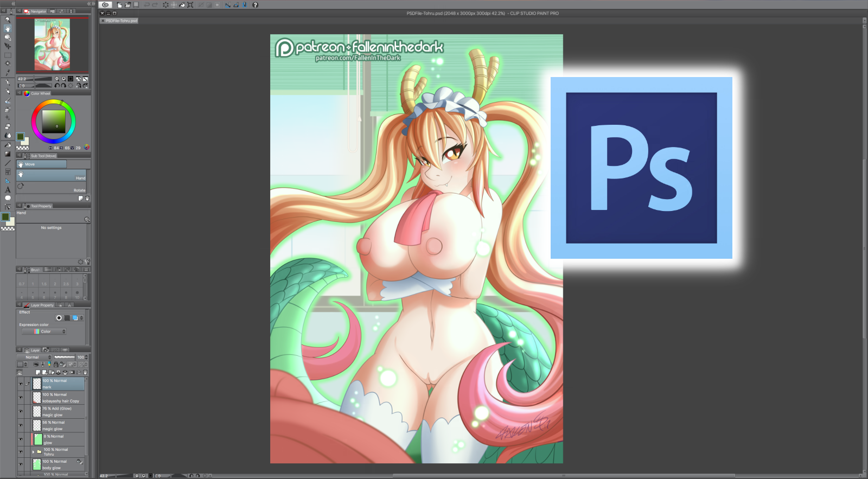Screen dimensions: 868x479
Task: Adjust the layer opacity stepper arrows
Action: 86,357
